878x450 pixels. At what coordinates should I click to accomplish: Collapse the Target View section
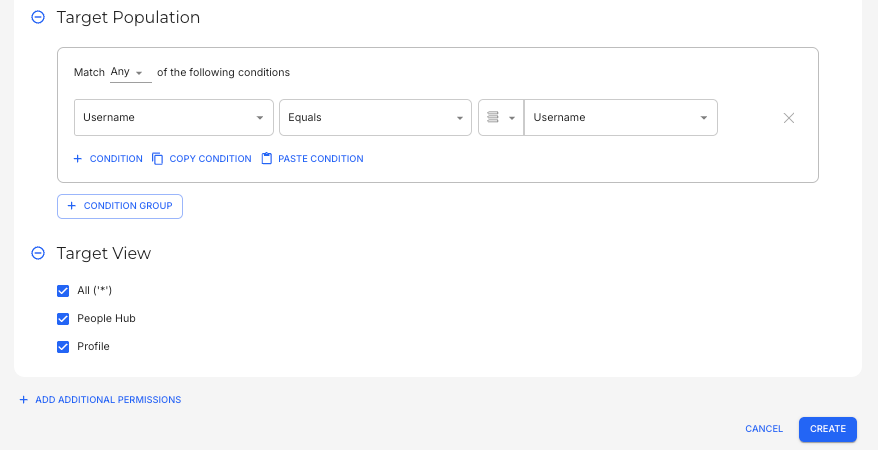tap(38, 253)
